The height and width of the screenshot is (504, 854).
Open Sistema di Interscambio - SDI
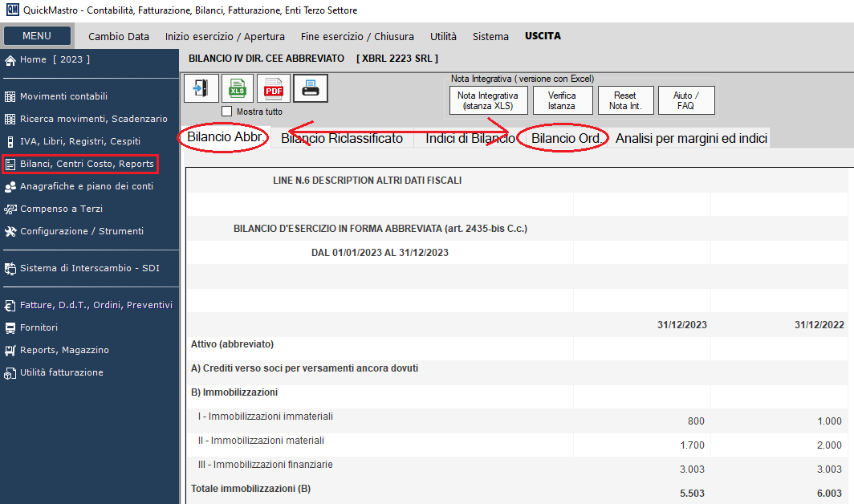click(x=89, y=268)
